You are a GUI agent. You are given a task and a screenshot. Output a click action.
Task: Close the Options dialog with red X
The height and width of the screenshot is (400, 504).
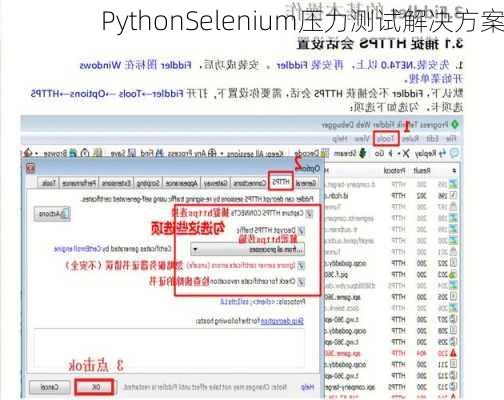31,168
